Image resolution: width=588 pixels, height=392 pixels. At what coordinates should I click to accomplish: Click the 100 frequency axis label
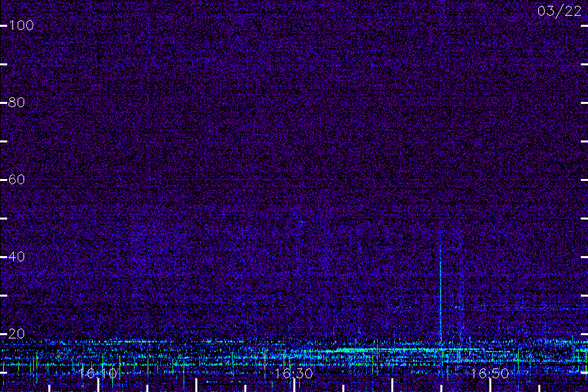click(x=21, y=25)
